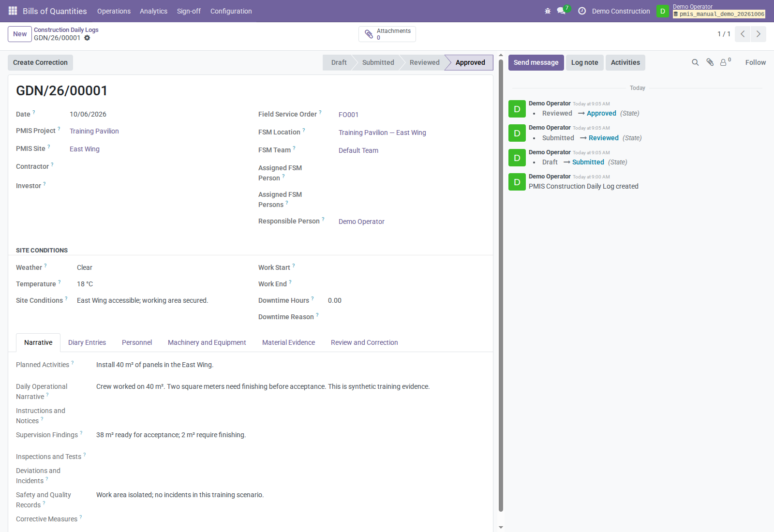Open the Analytics menu
The image size is (774, 532).
153,11
